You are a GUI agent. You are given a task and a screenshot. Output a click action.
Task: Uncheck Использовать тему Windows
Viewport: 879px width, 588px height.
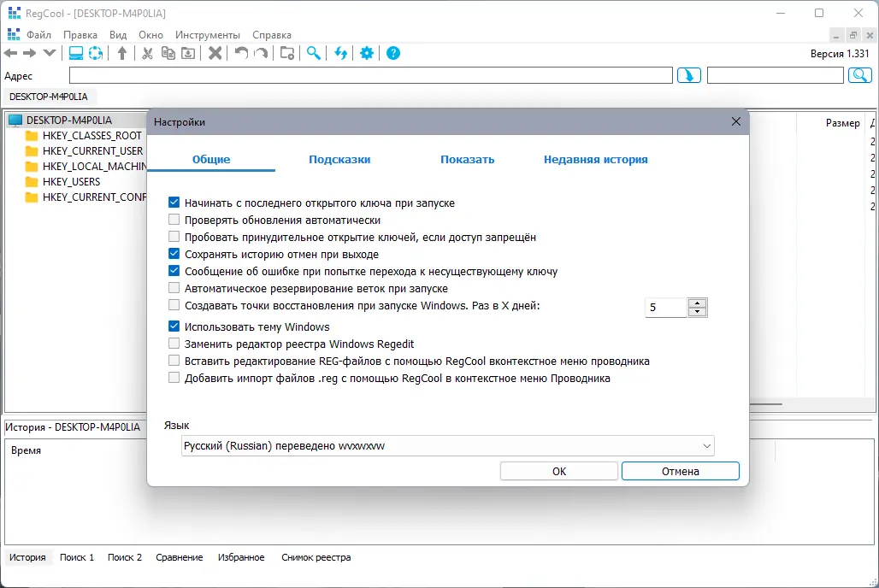point(174,326)
